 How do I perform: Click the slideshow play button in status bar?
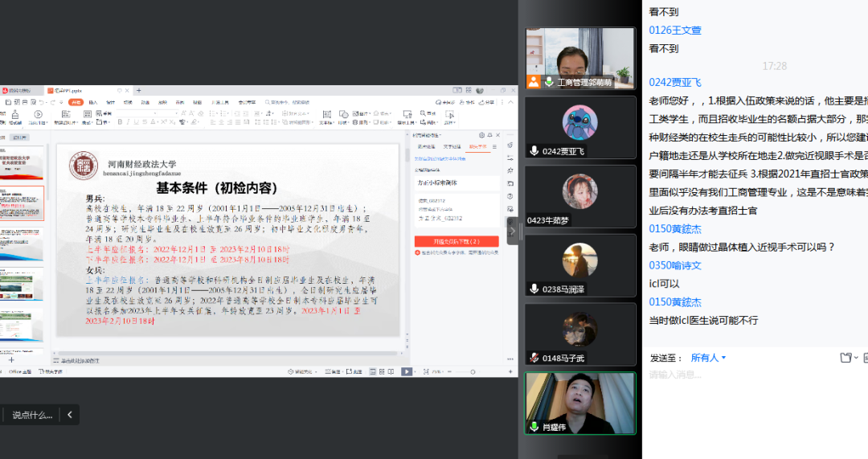(407, 371)
